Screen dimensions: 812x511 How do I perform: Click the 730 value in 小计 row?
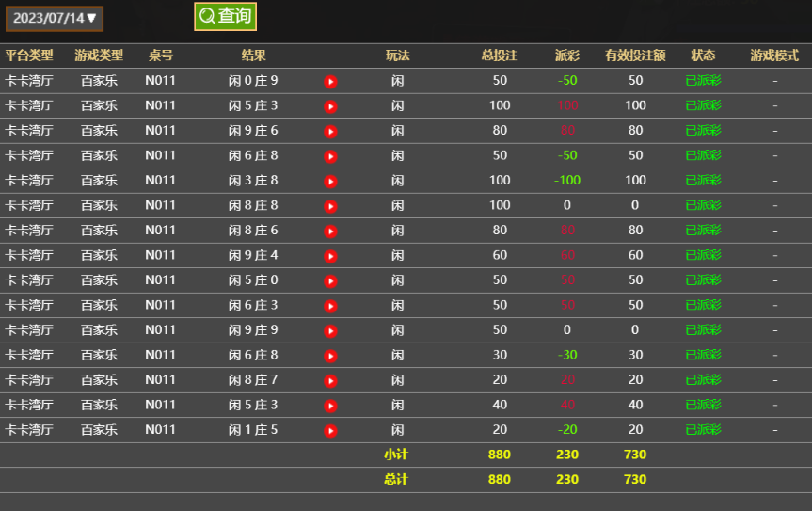tap(635, 455)
